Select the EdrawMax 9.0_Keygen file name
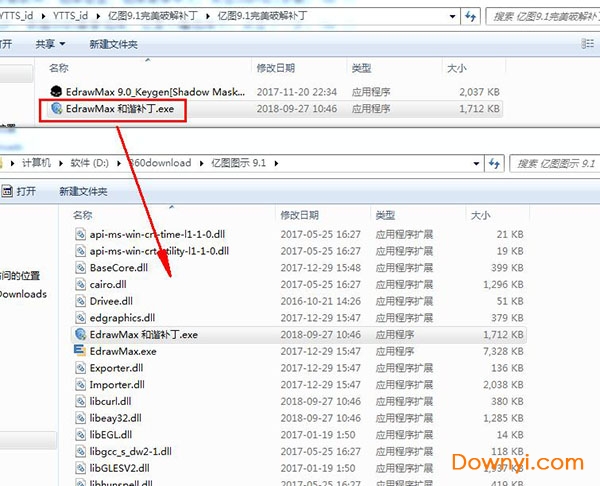 tap(155, 92)
